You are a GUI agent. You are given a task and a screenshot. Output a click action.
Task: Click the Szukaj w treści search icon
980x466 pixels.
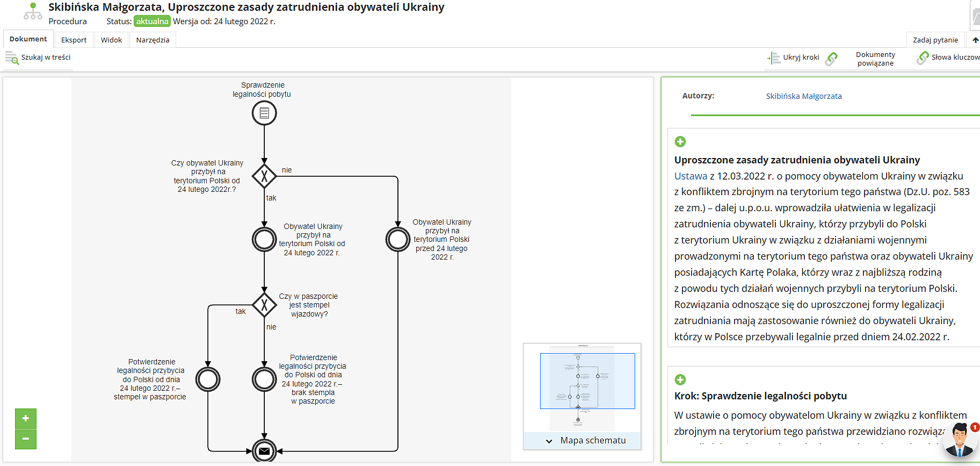(12, 58)
